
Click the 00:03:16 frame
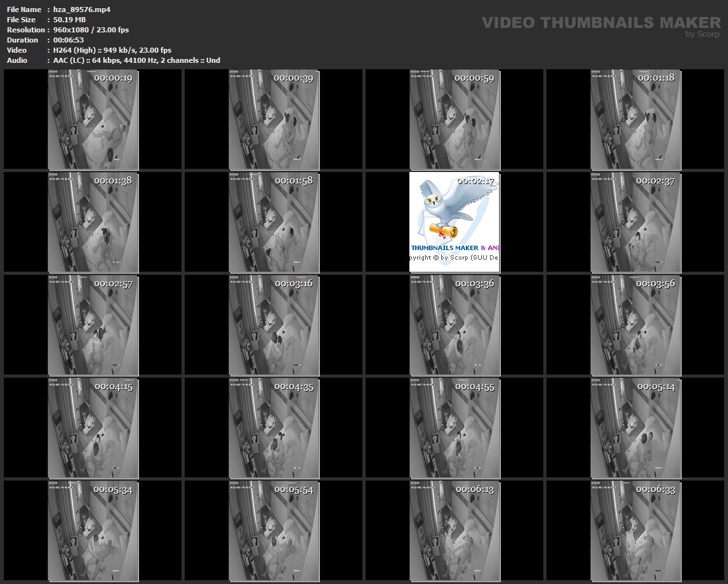[274, 326]
